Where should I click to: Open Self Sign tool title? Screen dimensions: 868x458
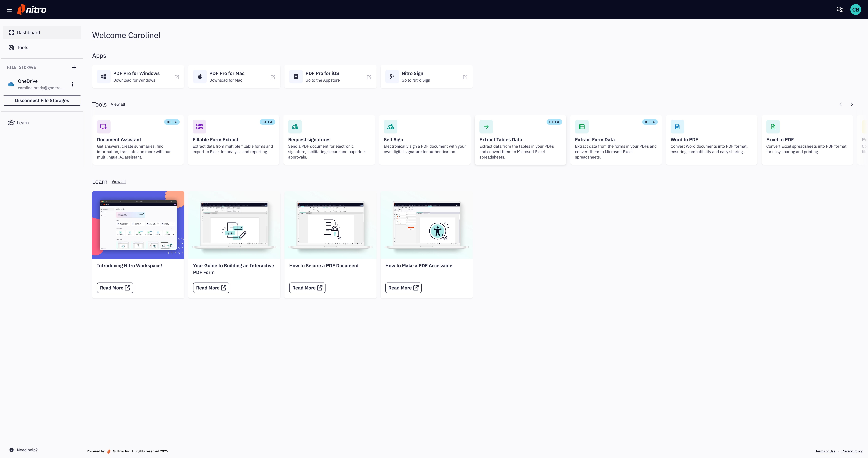pyautogui.click(x=393, y=140)
